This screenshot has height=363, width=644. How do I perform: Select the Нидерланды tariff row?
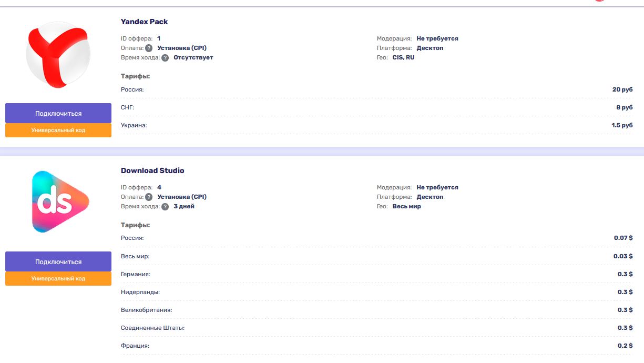pyautogui.click(x=376, y=292)
